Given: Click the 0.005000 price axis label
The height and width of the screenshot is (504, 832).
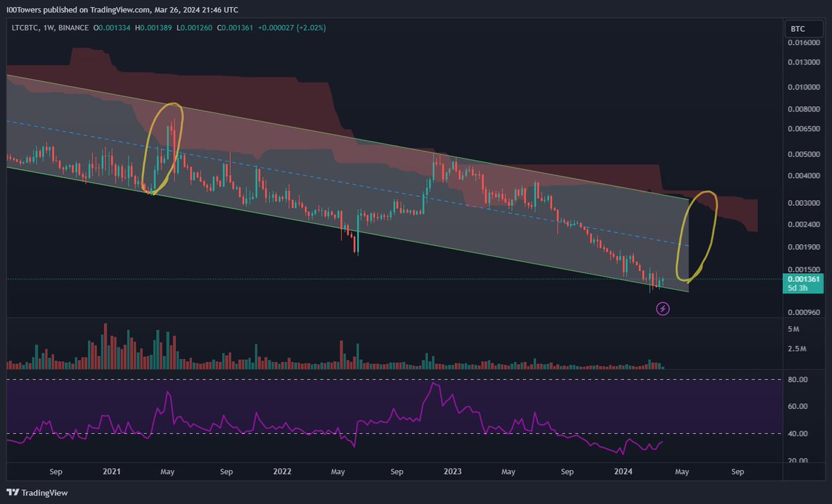Looking at the screenshot, I should pos(805,154).
